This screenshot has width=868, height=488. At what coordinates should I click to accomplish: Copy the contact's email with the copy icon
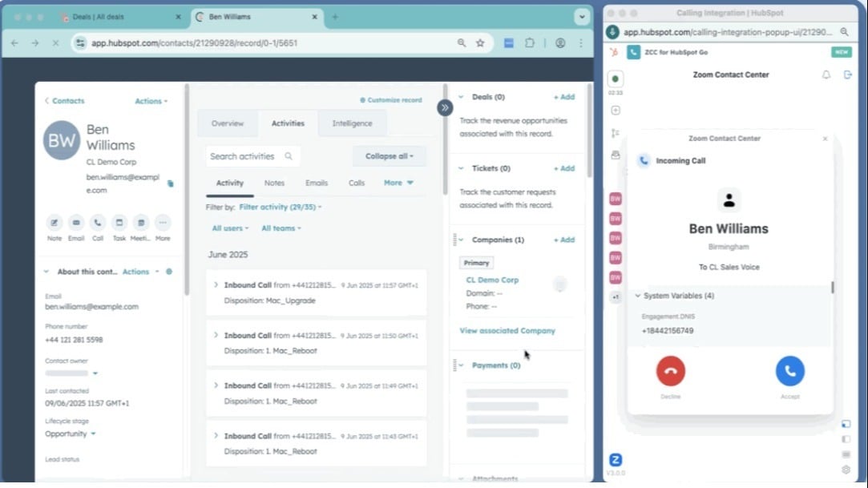pos(170,184)
